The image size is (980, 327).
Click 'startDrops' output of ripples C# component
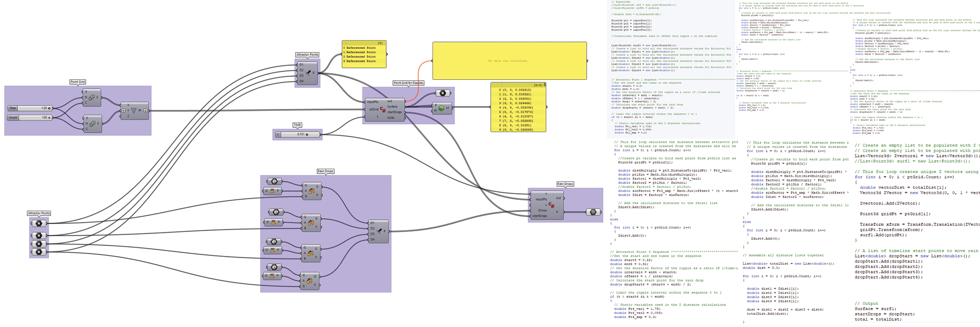[x=394, y=112]
